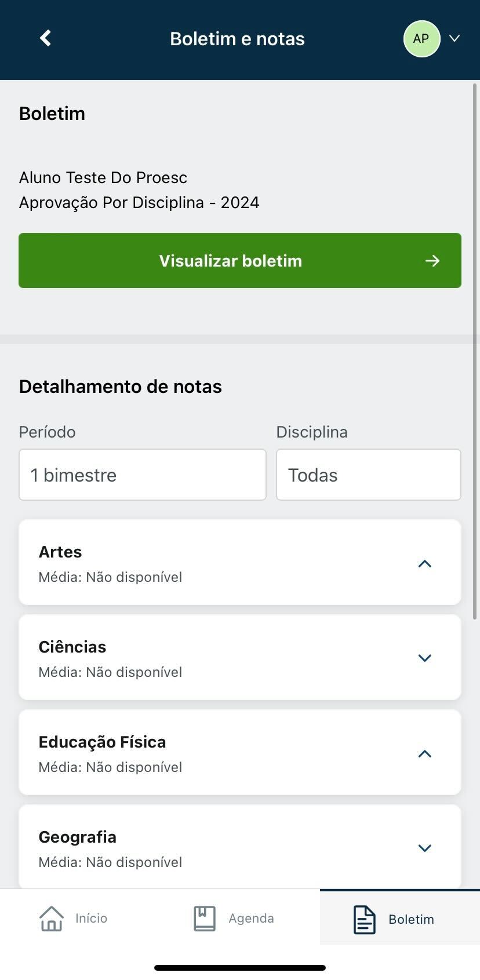Expand the Geografia card chevron
Image resolution: width=480 pixels, height=980 pixels.
[425, 848]
